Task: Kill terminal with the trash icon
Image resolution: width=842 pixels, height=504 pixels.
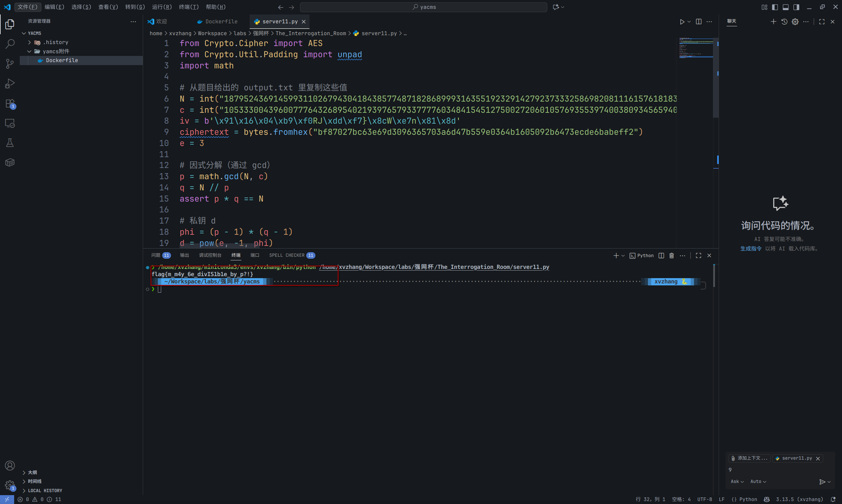Action: (672, 255)
